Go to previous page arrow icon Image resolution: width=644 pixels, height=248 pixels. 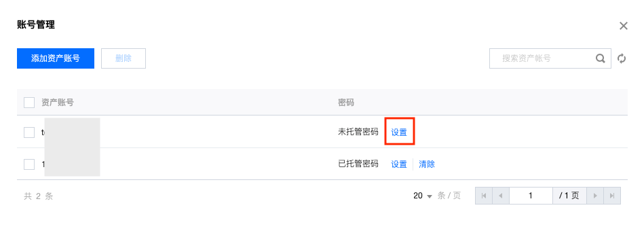tap(501, 196)
